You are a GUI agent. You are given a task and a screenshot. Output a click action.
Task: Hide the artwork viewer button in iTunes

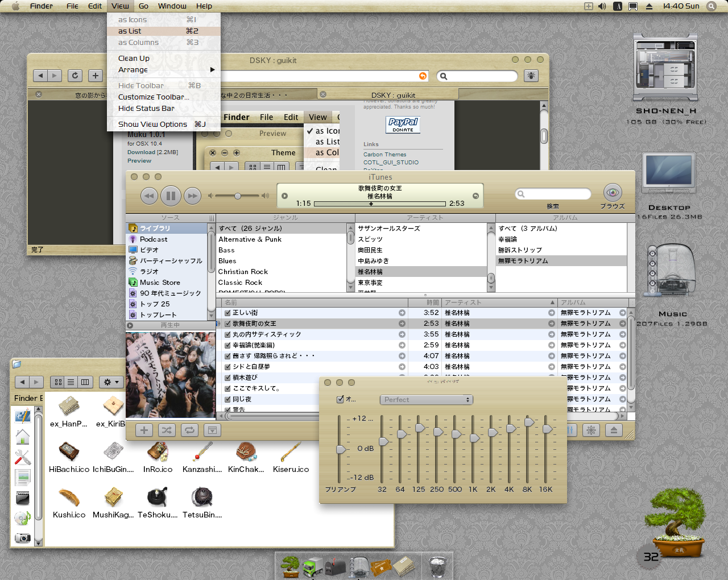tap(212, 430)
